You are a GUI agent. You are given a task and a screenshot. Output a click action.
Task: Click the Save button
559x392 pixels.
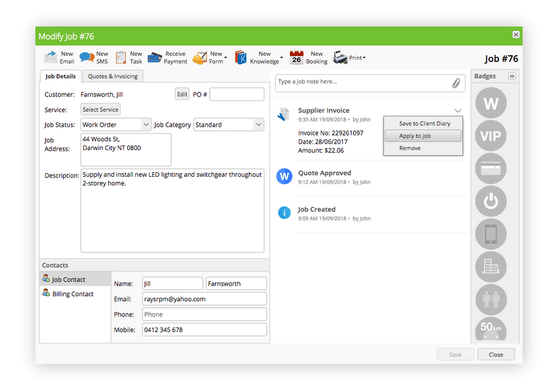pyautogui.click(x=455, y=354)
